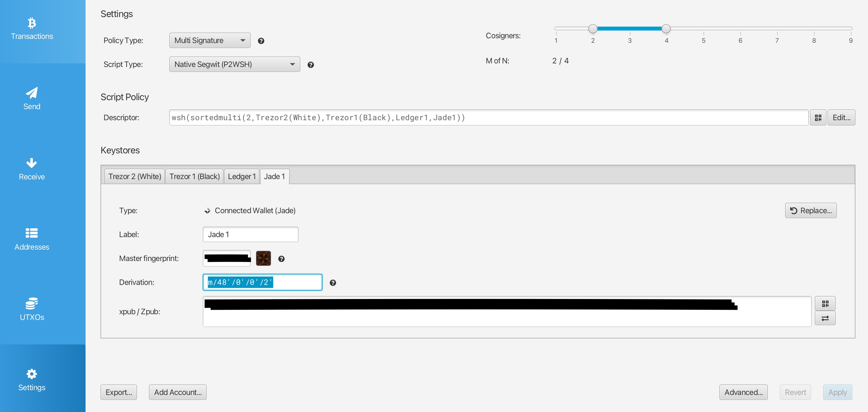Click the Apply button
Viewport: 868px width, 412px height.
click(x=837, y=392)
